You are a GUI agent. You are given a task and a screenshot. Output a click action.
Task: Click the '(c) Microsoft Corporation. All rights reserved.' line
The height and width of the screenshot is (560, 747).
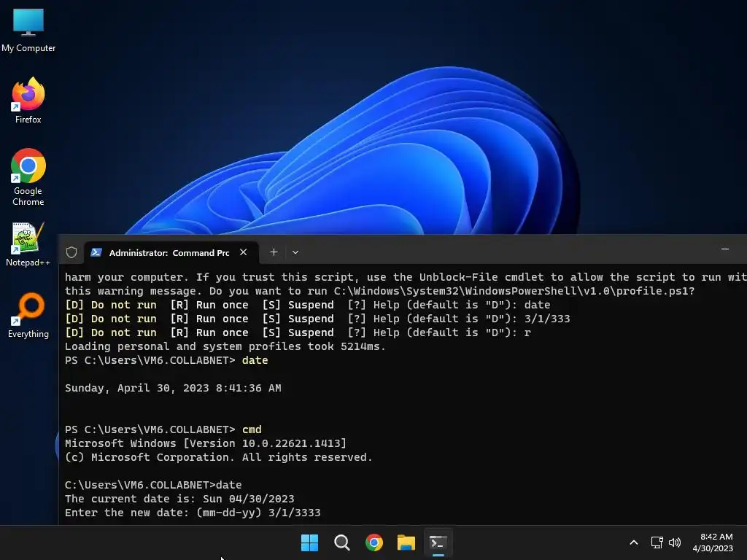[x=219, y=457]
